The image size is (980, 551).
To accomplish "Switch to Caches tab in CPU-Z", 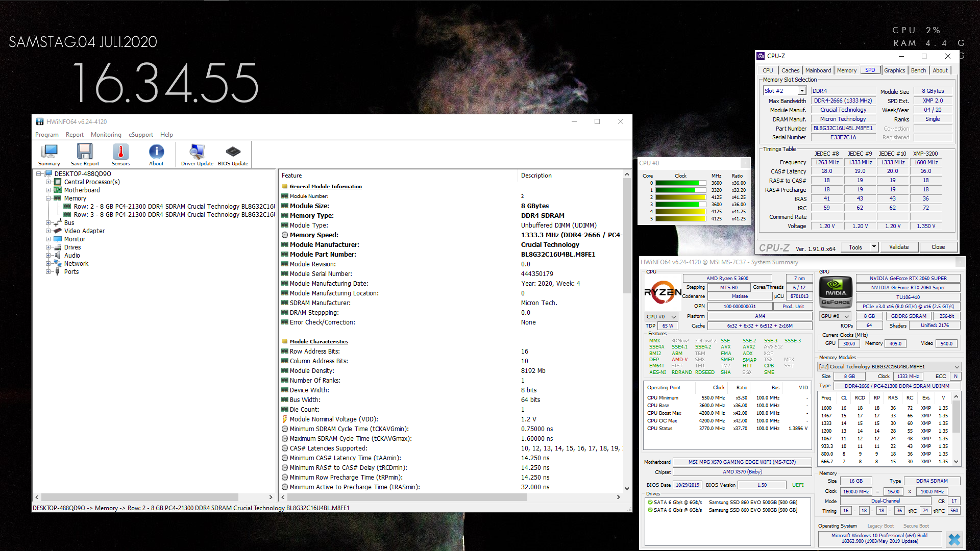I will [x=791, y=70].
